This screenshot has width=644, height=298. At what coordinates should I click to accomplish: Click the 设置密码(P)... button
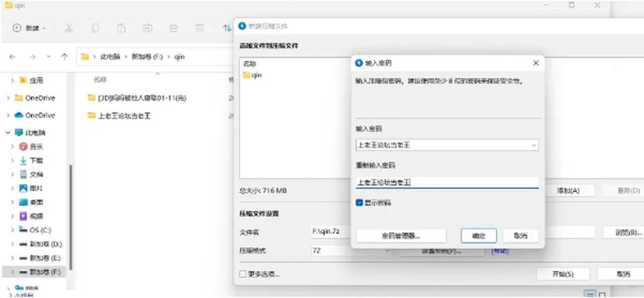coord(441,251)
